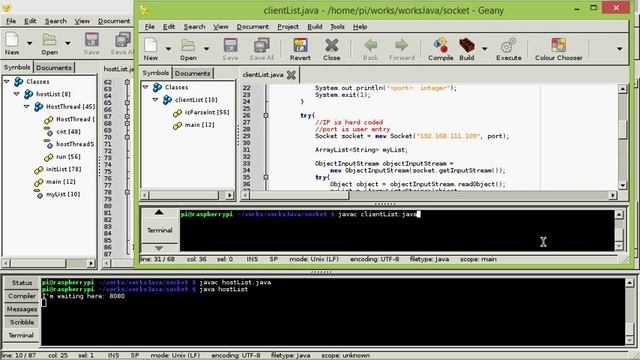This screenshot has height=360, width=640.
Task: Open the Build dropdown arrow
Action: [x=484, y=49]
